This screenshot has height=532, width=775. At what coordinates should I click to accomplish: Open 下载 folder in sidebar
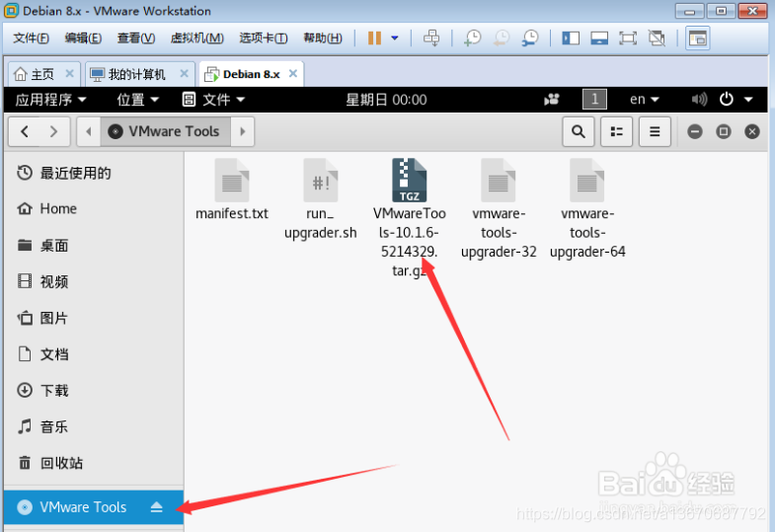coord(94,391)
